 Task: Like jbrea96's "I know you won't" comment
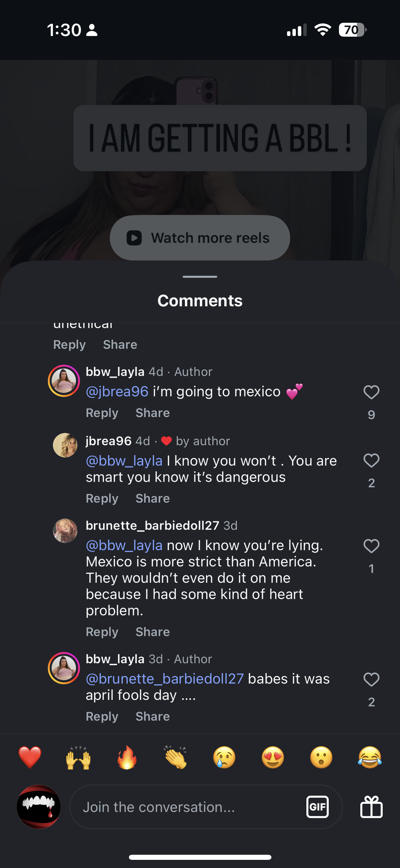(371, 461)
